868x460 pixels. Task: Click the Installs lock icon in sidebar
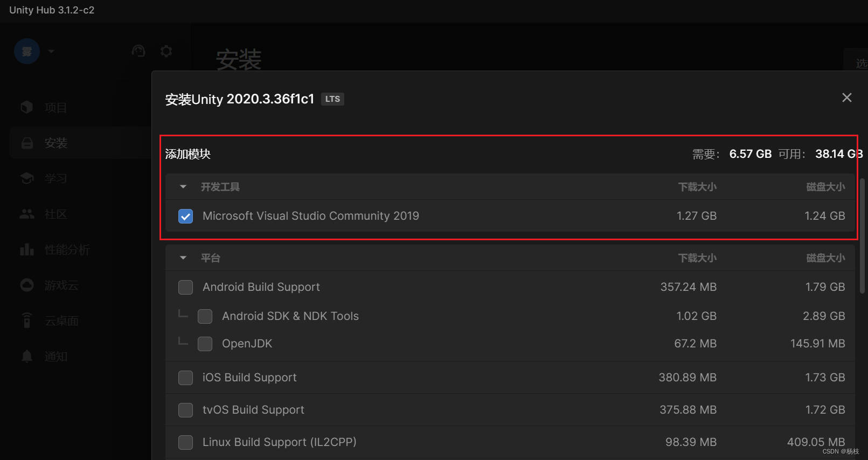pyautogui.click(x=27, y=143)
